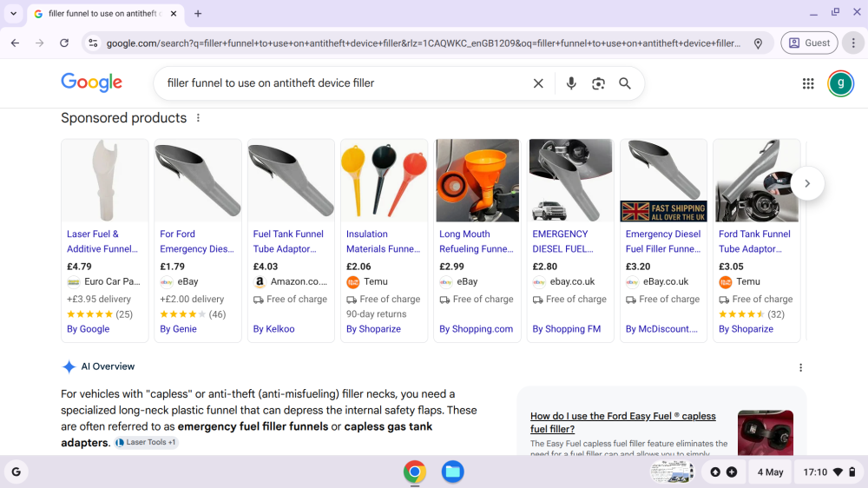Click the Fast Shipping UK funnel image
868x488 pixels.
click(x=663, y=180)
